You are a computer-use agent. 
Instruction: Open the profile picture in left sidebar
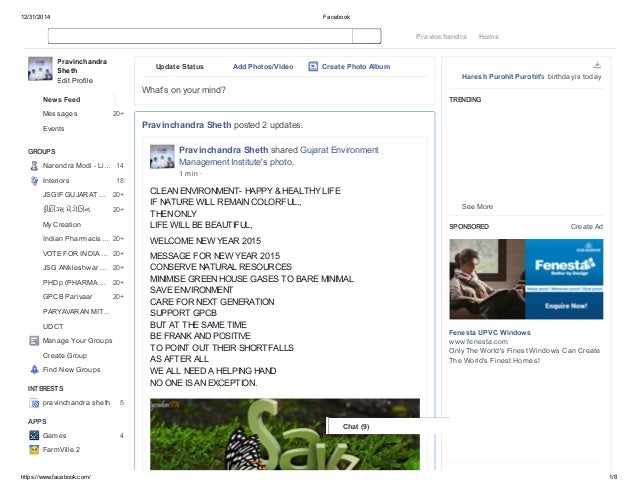40,68
